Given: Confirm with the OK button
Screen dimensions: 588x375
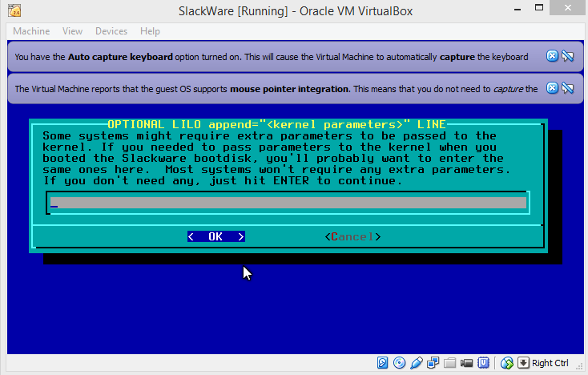Looking at the screenshot, I should [216, 236].
